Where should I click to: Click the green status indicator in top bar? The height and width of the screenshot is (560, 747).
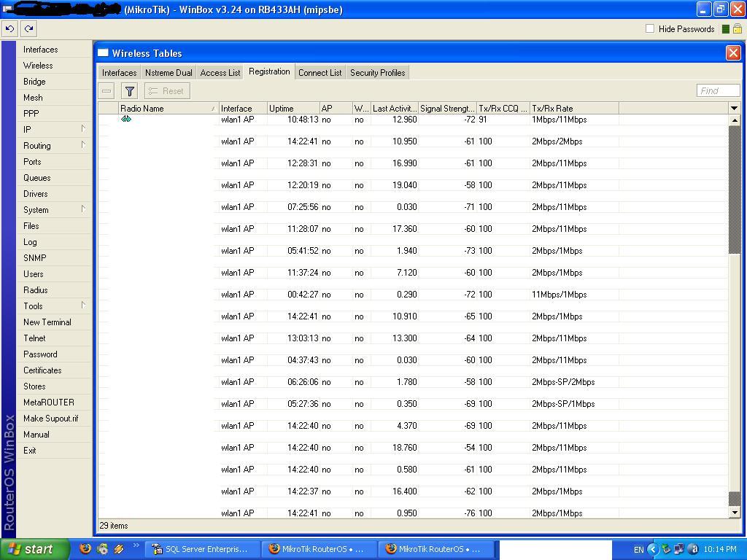[725, 28]
